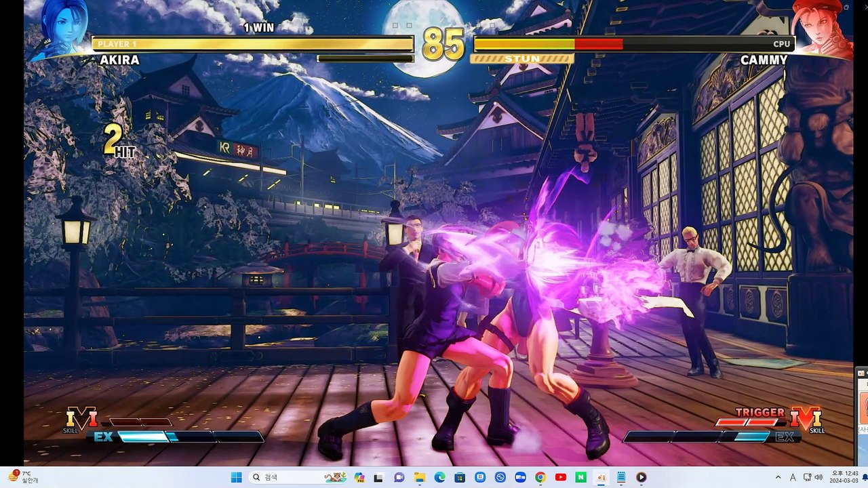Click the taskbar search box

[299, 477]
